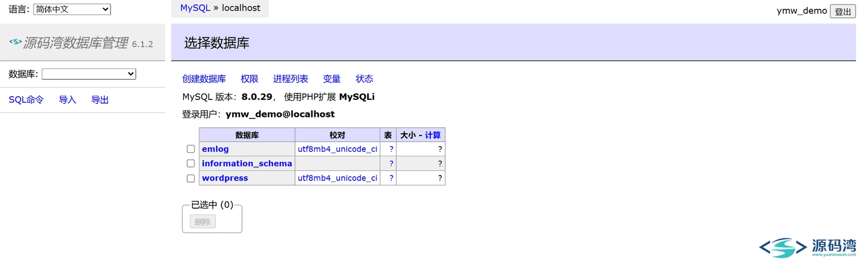Click the 已选中 (0) legend text

(212, 205)
